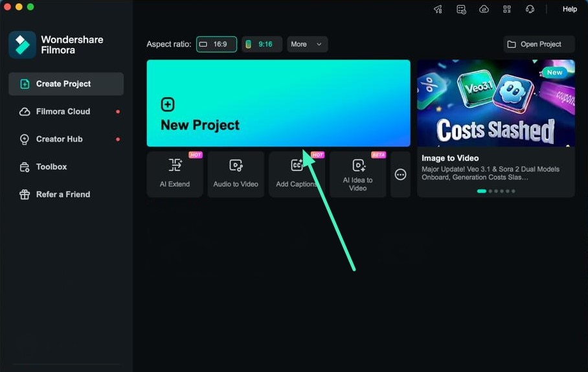Click the Aspect ratio label
Viewport: 588px width, 372px height.
169,44
